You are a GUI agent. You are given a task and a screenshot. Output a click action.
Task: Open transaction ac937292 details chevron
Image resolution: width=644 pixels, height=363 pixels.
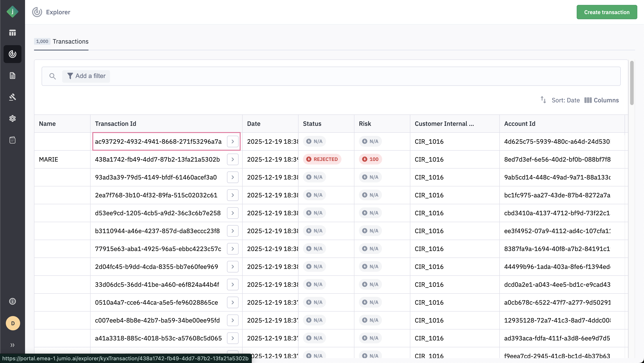pos(233,141)
